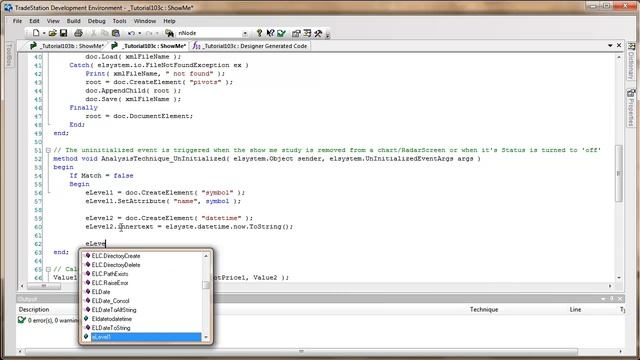Click the Print toolbar icon

tap(78, 33)
